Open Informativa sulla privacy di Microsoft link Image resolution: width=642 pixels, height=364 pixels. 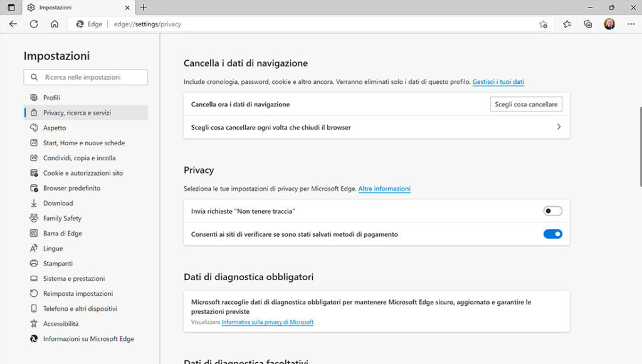(x=267, y=322)
